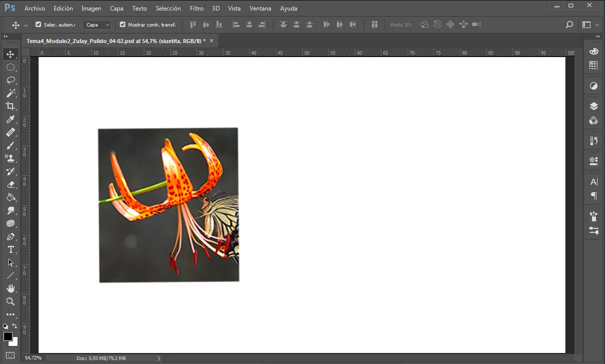Select the Lasso tool
Viewport: 605px width, 364px height.
pos(10,80)
